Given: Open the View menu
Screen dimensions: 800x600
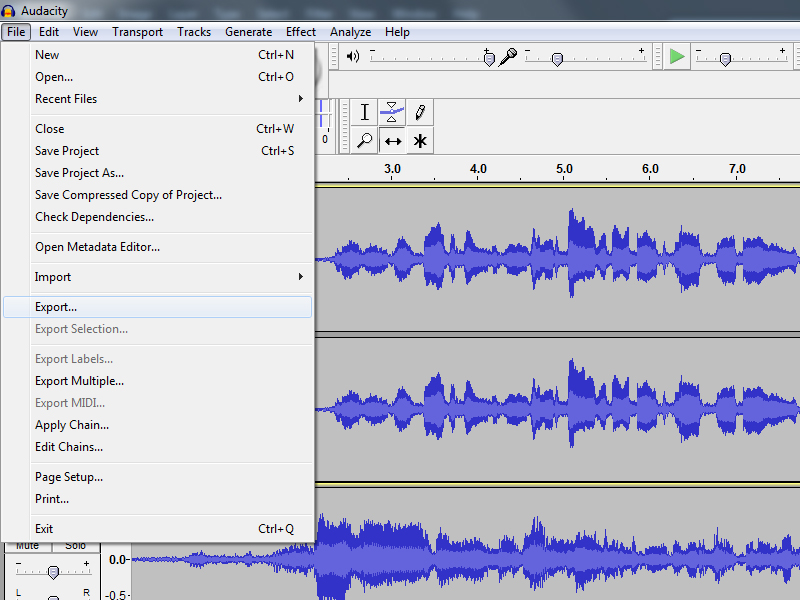Looking at the screenshot, I should [x=85, y=32].
